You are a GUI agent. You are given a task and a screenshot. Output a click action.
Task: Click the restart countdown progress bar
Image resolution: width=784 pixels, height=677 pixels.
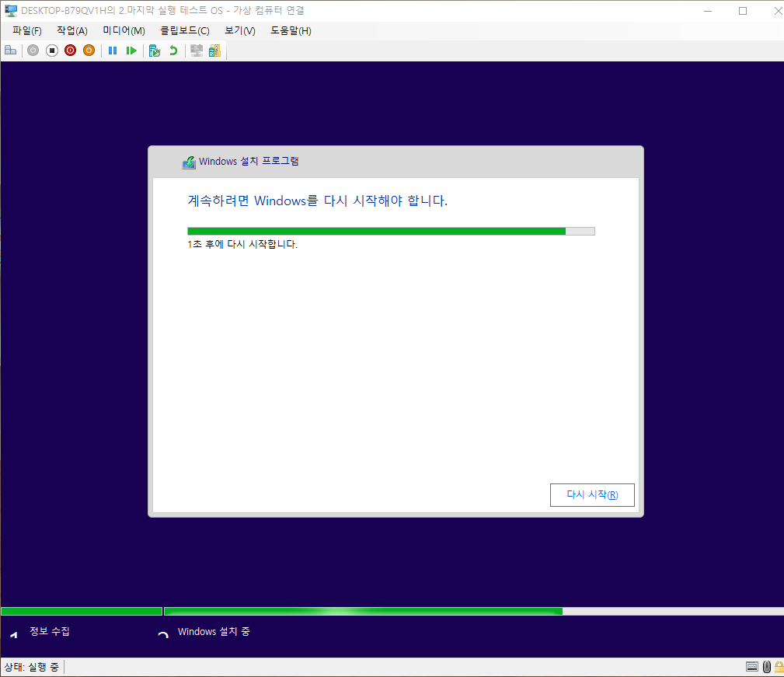391,231
